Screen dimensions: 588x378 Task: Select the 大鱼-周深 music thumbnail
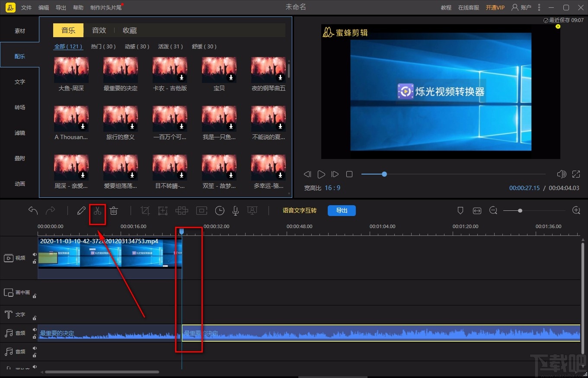pos(71,70)
